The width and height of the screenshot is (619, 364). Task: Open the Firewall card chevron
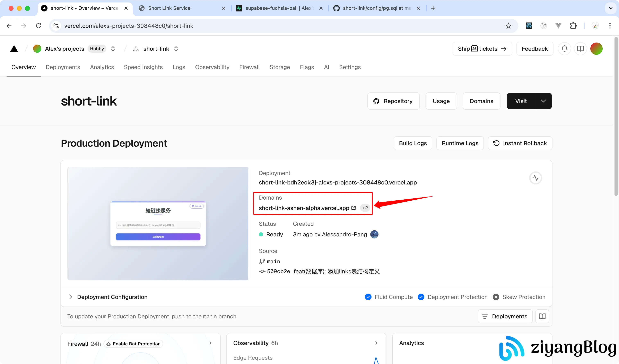(x=210, y=343)
